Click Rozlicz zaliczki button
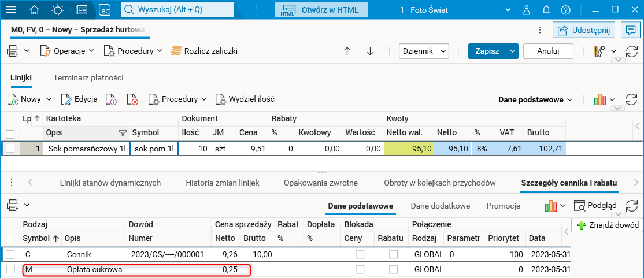 point(204,51)
